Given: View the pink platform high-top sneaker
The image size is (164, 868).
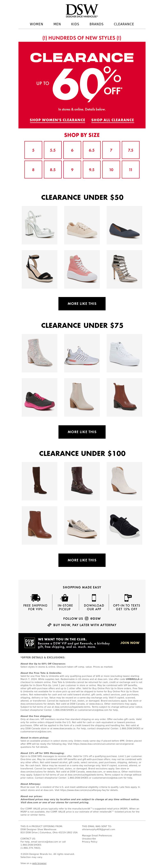Looking at the screenshot, I should coord(82,269).
